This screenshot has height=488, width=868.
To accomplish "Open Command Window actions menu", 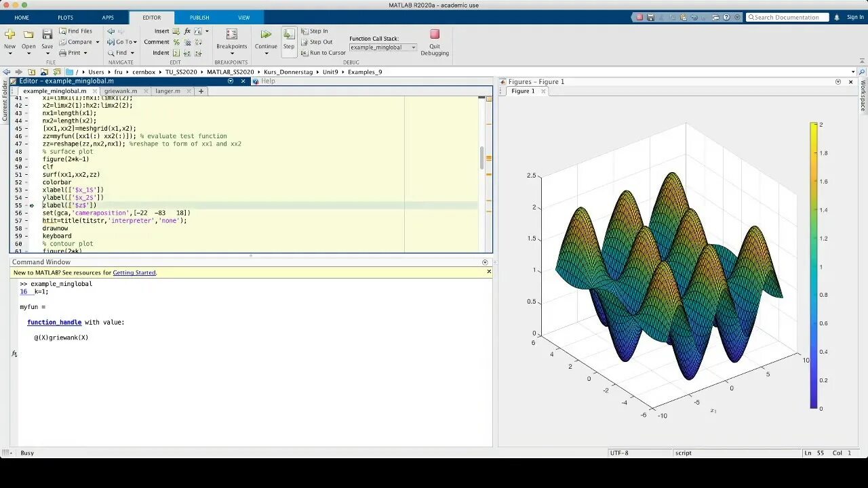I will point(485,262).
